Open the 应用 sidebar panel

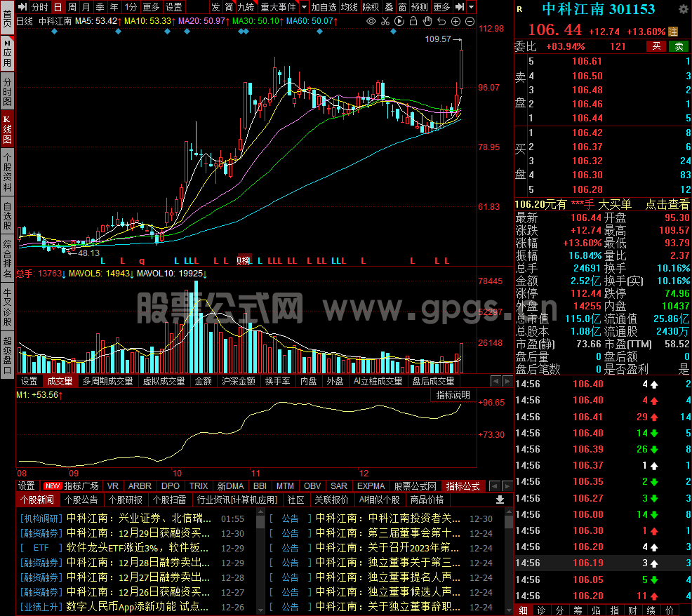coord(8,54)
